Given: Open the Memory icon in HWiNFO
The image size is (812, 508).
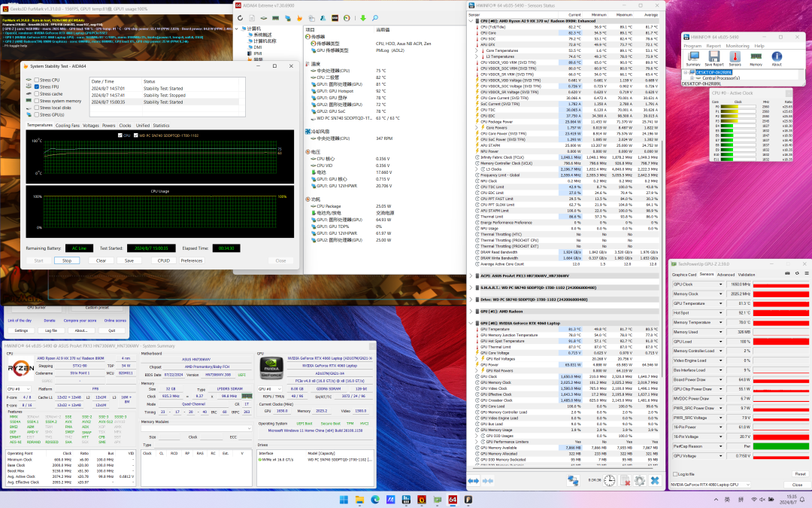Looking at the screenshot, I should pyautogui.click(x=756, y=58).
